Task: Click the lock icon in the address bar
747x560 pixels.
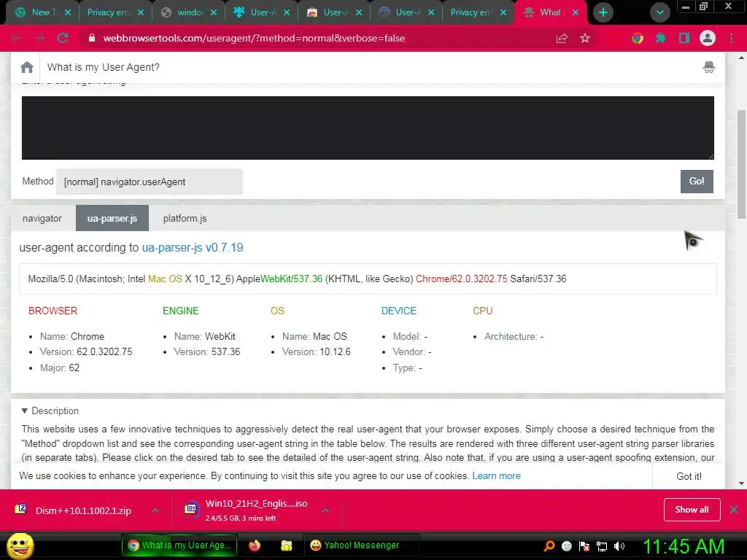Action: click(x=92, y=38)
